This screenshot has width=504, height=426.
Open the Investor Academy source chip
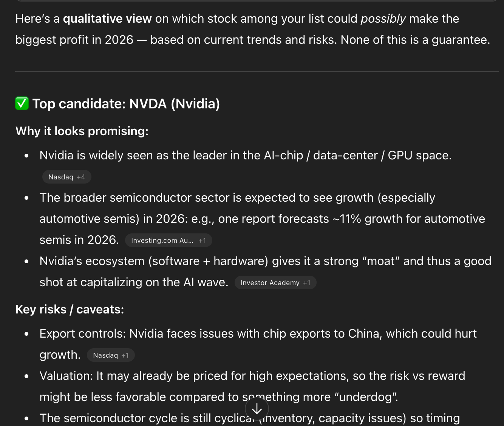(275, 283)
